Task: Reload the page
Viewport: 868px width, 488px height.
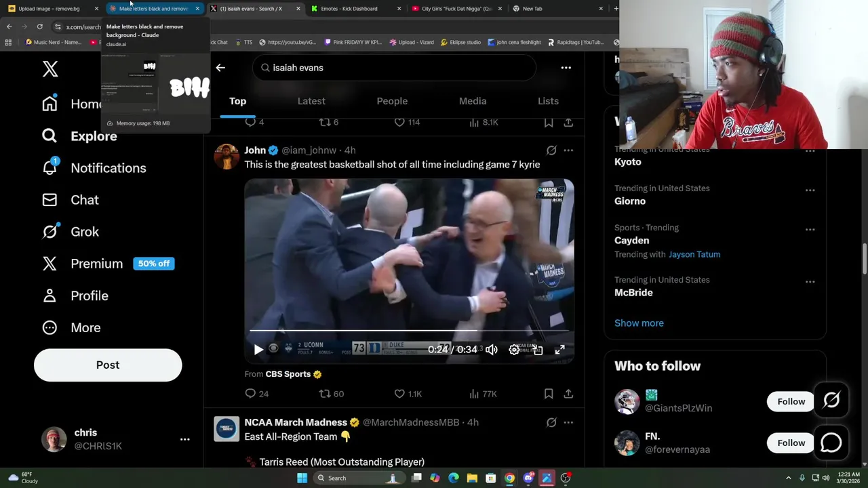Action: point(39,26)
